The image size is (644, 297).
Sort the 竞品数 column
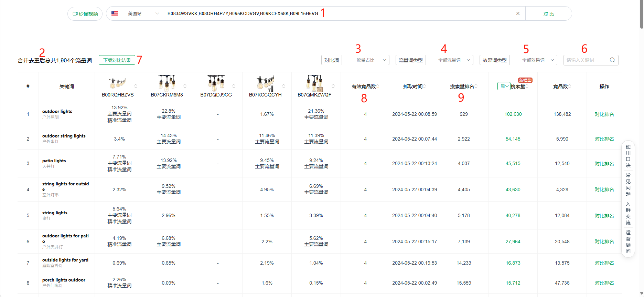(x=570, y=86)
